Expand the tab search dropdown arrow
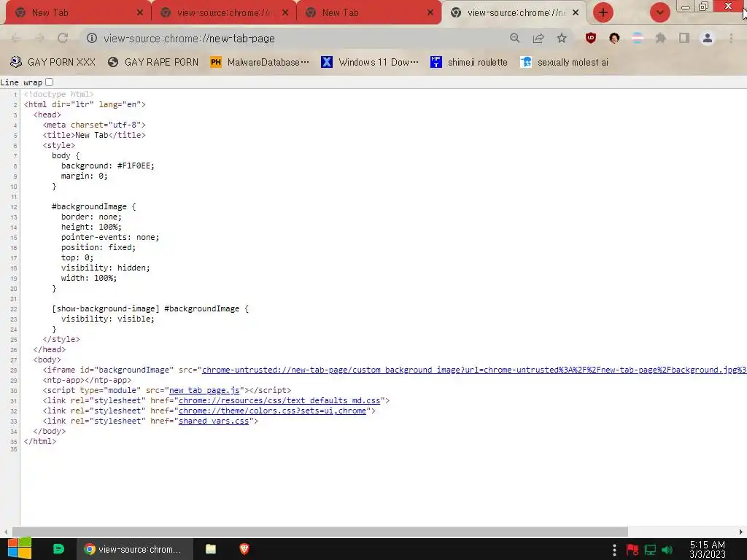Screen dimensions: 747x560 [659, 12]
